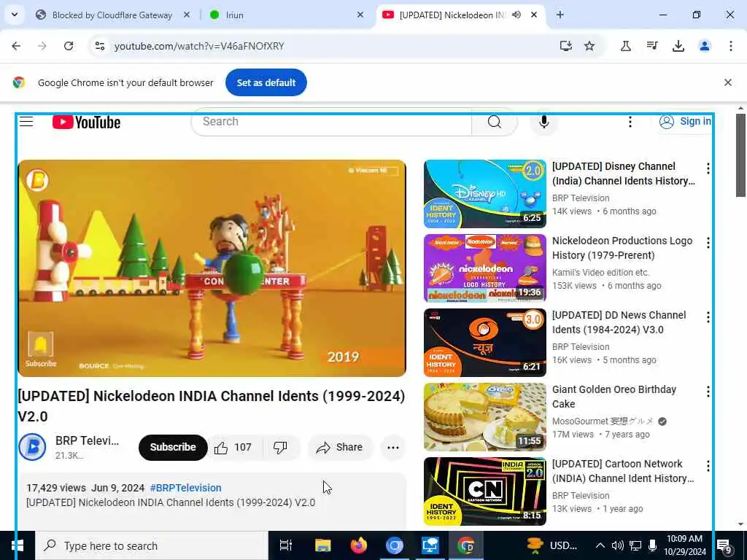Open a new Chrome tab
747x560 pixels.
click(x=560, y=15)
